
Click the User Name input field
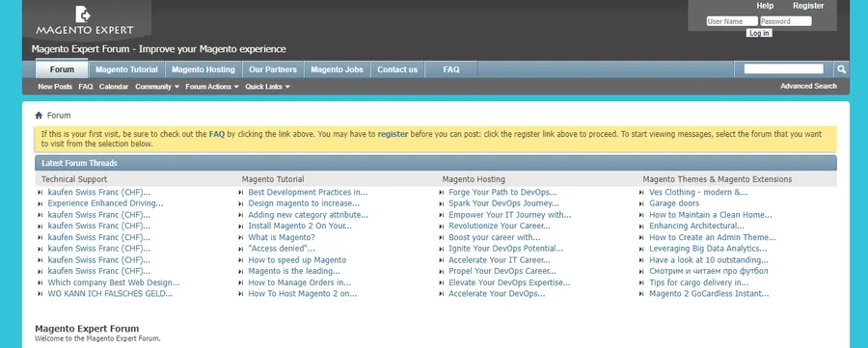(732, 21)
